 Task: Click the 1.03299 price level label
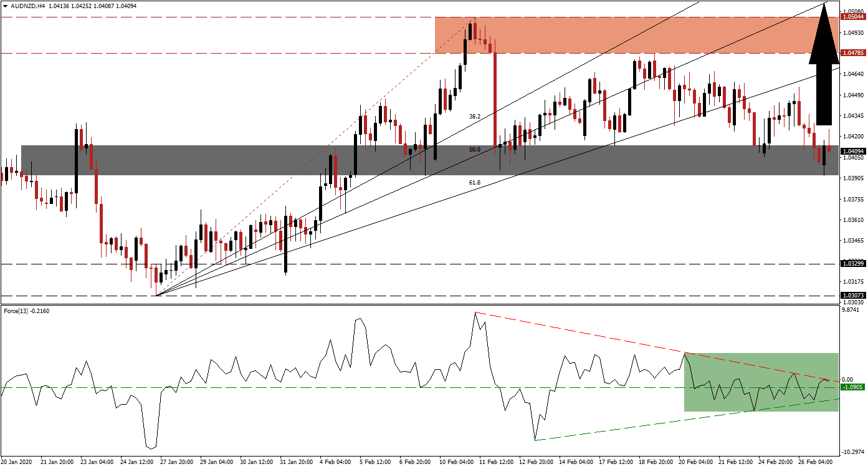pyautogui.click(x=852, y=264)
